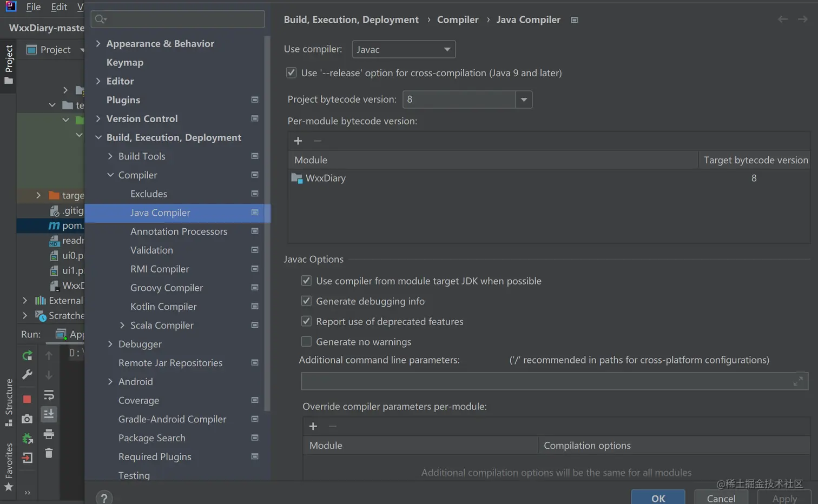Image resolution: width=818 pixels, height=504 pixels.
Task: Open the File menu
Action: 33,7
